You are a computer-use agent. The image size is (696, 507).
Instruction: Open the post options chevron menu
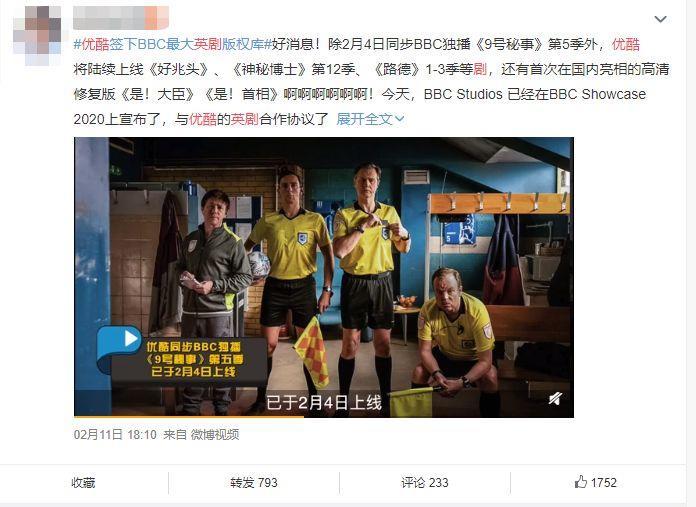point(660,19)
